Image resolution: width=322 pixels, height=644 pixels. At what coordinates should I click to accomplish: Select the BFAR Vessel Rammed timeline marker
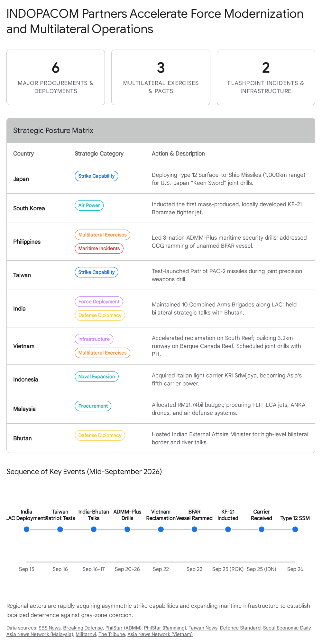[x=194, y=529]
